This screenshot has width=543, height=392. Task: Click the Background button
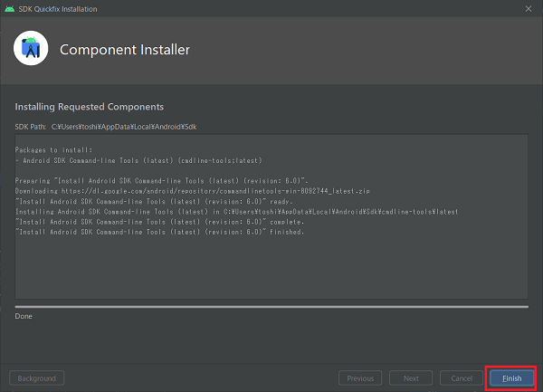38,378
